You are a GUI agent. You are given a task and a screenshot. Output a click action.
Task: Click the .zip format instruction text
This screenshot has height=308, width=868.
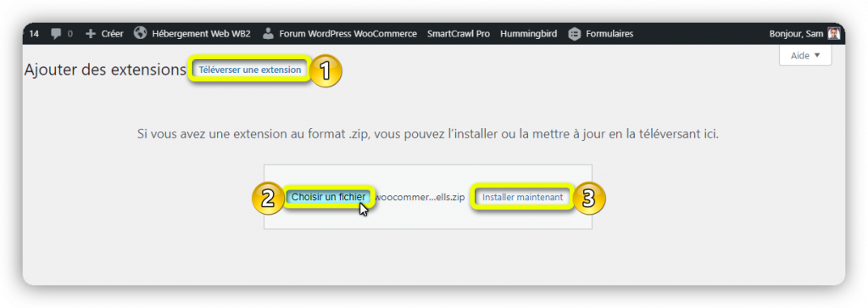coord(428,134)
